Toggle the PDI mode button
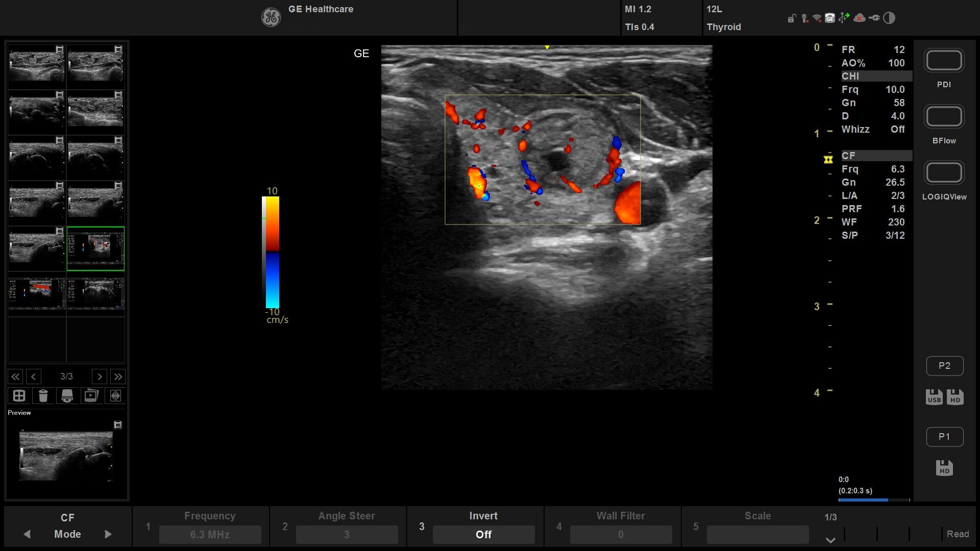Screen dimensions: 980x551 click(x=944, y=61)
